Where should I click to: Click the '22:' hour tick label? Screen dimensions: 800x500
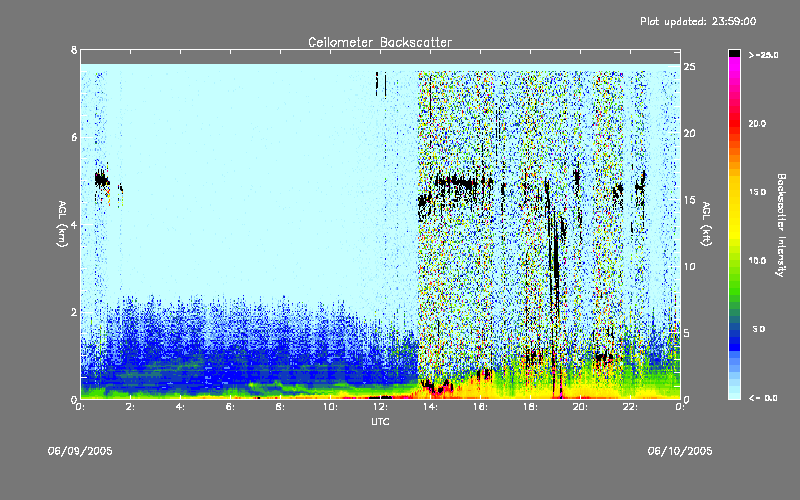(630, 407)
